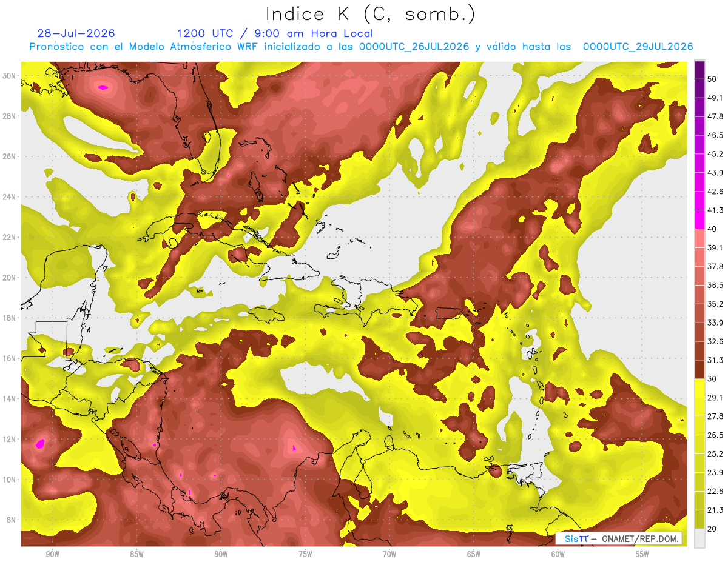Click the "26N" latitude axis label
Screen dimensions: 728x562
[10, 156]
